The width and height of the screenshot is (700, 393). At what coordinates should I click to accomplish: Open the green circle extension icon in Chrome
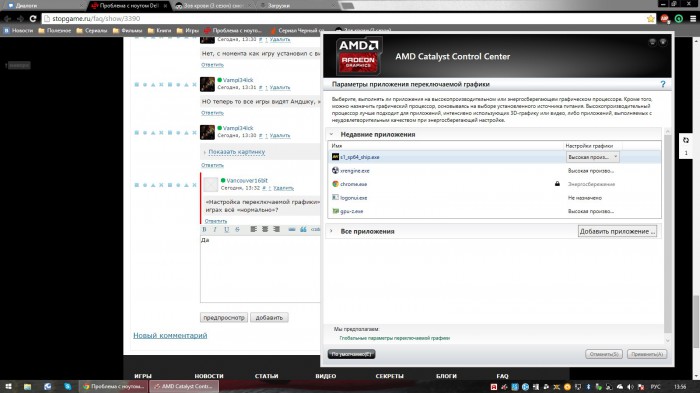click(679, 19)
